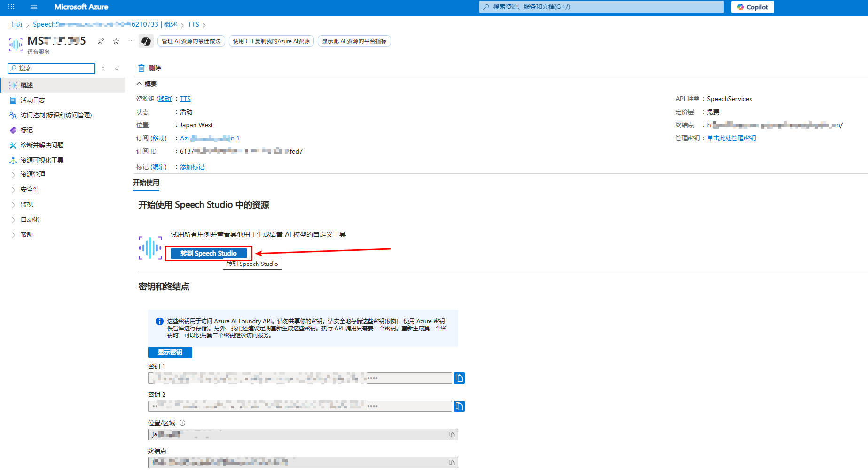Toggle sidebar expand/collapse all arrows
This screenshot has width=868, height=473.
tap(103, 69)
